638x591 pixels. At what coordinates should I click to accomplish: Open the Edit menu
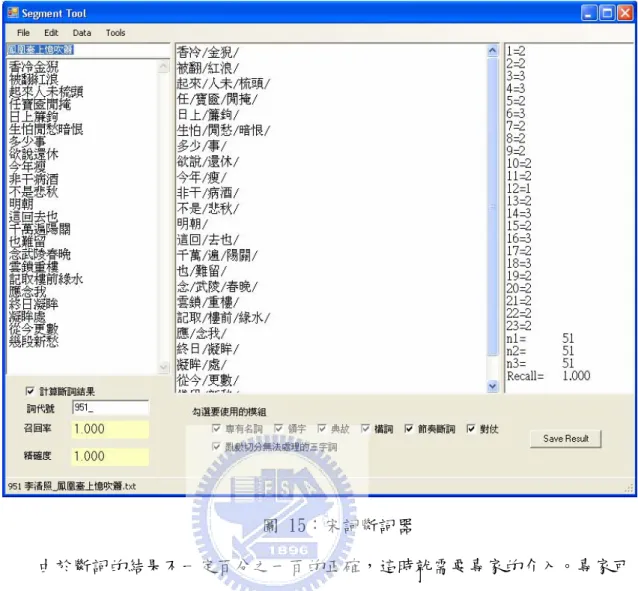pyautogui.click(x=51, y=33)
